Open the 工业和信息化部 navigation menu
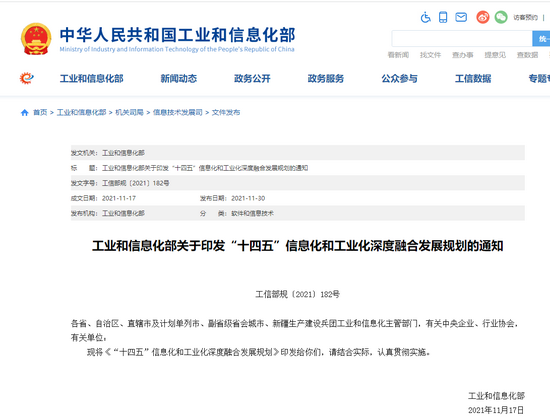 tap(92, 79)
